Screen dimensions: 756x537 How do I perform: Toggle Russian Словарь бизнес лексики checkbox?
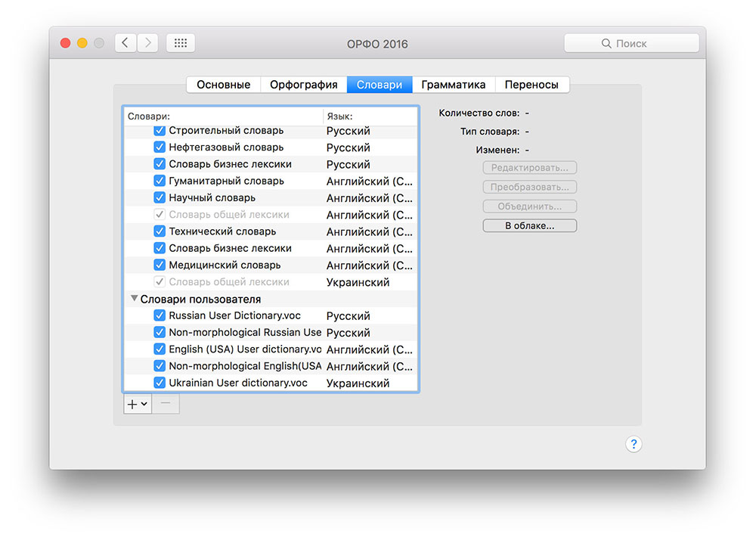pos(159,164)
